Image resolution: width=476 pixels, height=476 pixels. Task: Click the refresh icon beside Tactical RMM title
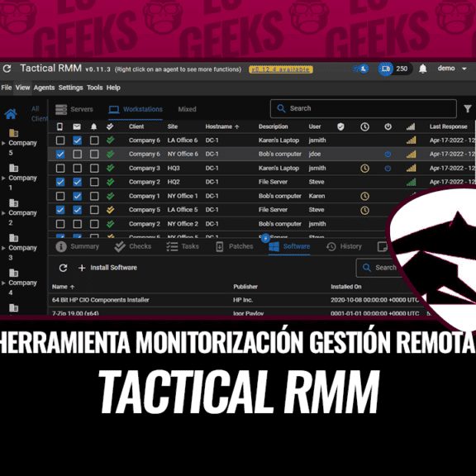[7, 69]
